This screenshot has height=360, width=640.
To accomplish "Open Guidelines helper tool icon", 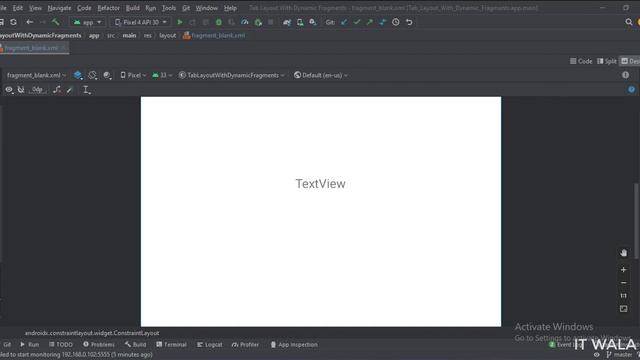I will 86,90.
